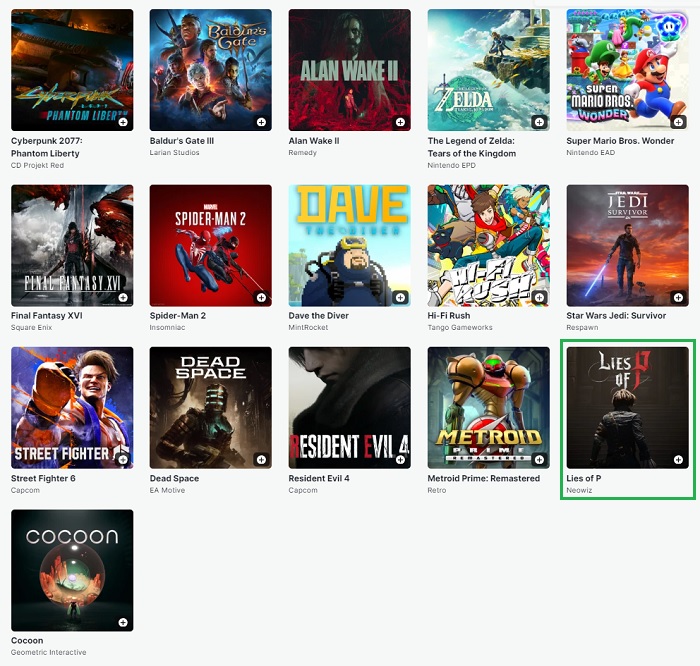700x666 pixels.
Task: Click the plus icon on Spider-Man 2 cover
Action: coord(261,297)
